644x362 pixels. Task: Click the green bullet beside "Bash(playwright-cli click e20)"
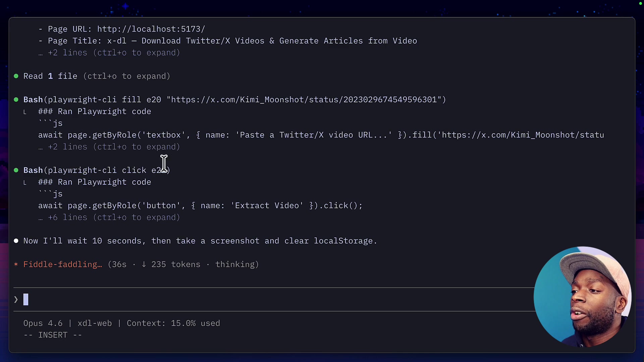16,171
